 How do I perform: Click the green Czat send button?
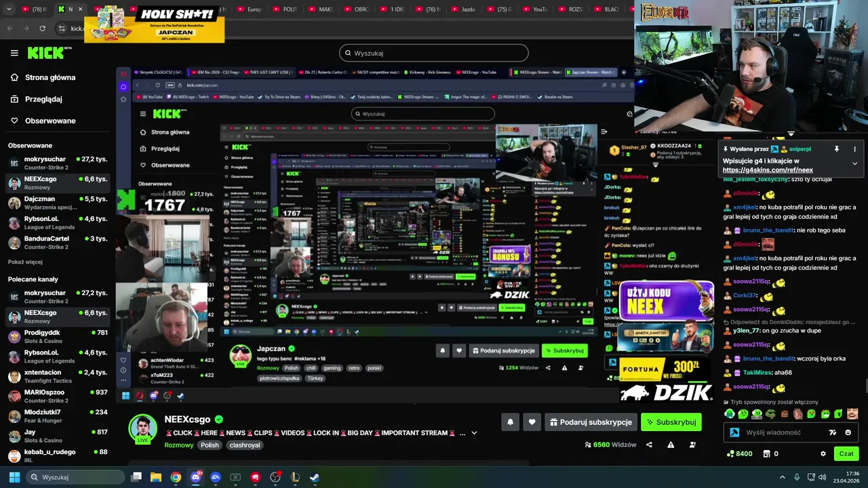(x=846, y=453)
